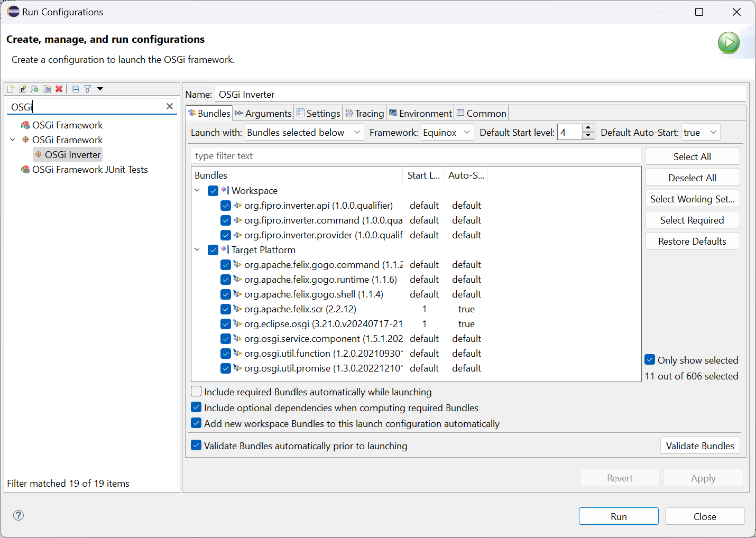Click the Select Required button

tap(692, 220)
